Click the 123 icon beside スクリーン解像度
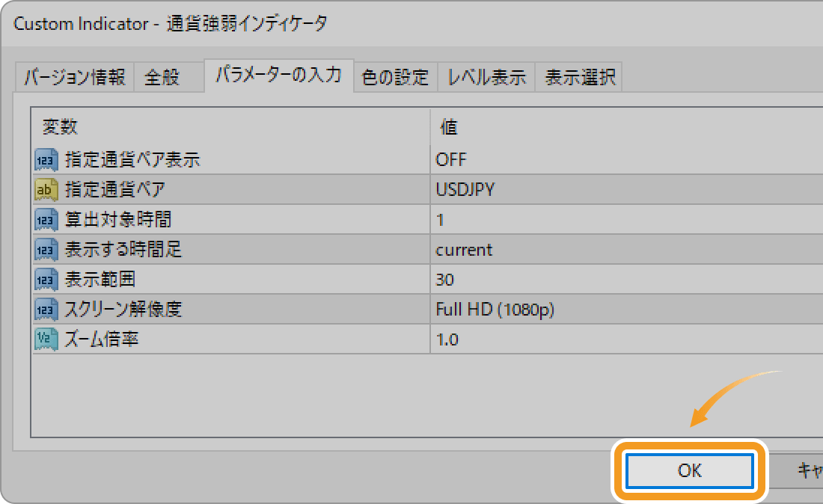The image size is (823, 504). click(46, 310)
